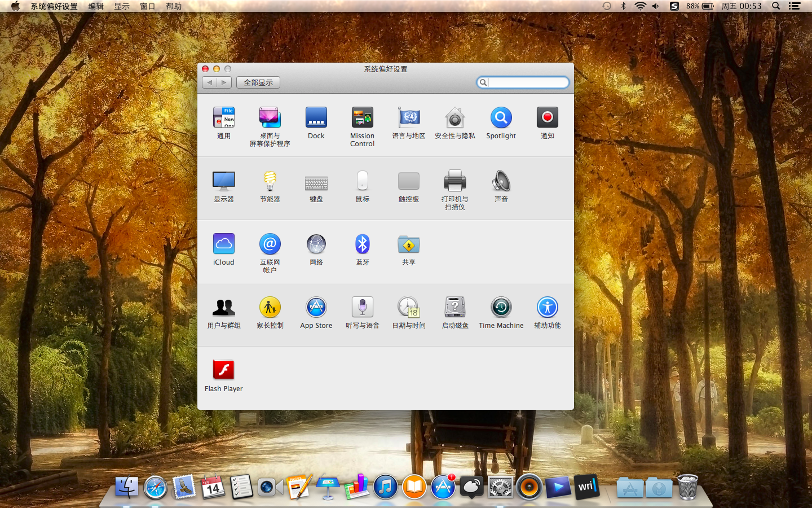The width and height of the screenshot is (812, 508).
Task: Open the 系统偏好设置 menu in menu bar
Action: point(54,6)
